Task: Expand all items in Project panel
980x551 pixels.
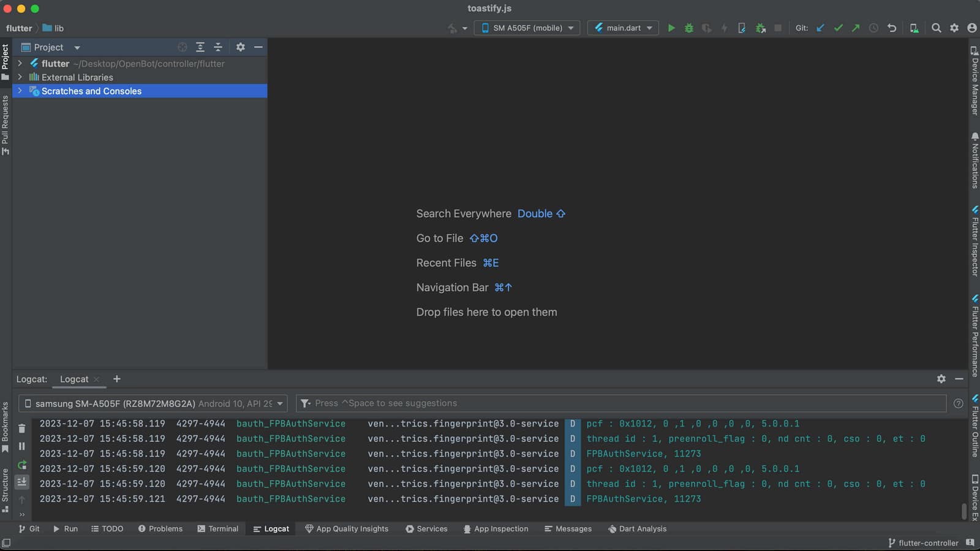Action: 200,47
